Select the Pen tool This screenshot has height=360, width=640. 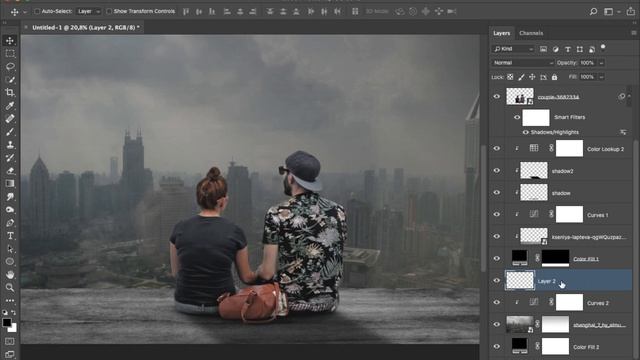pyautogui.click(x=10, y=223)
